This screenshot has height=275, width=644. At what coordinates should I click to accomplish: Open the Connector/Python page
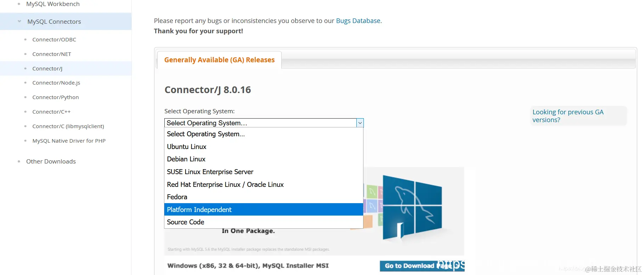(x=56, y=97)
